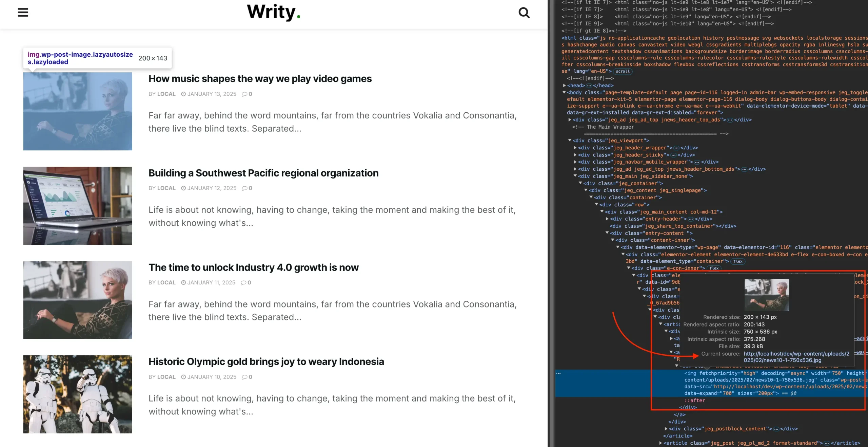
Task: Click the Industry 4.0 growth headline
Action: (253, 267)
